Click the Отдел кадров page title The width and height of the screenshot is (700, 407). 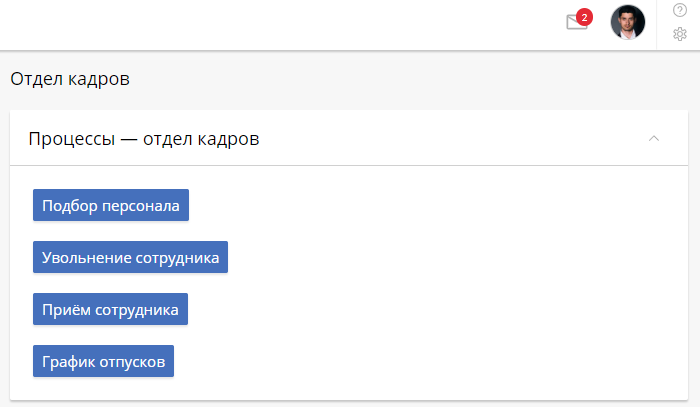(70, 79)
